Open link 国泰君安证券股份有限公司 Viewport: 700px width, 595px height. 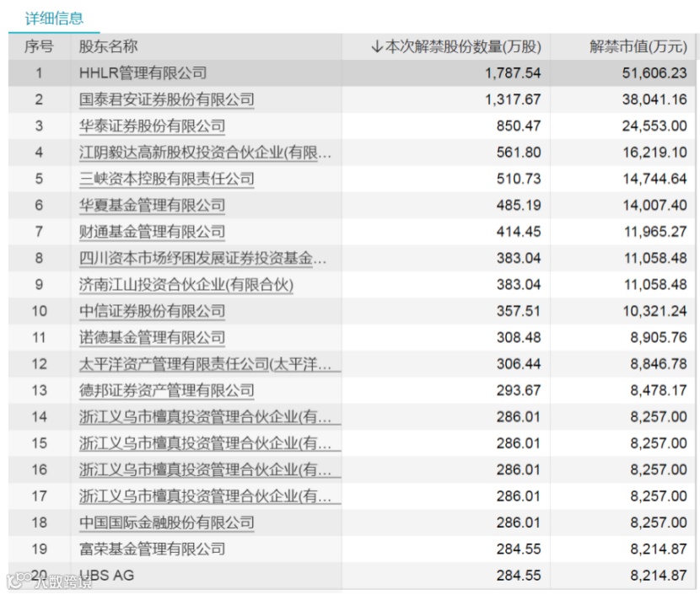click(166, 99)
